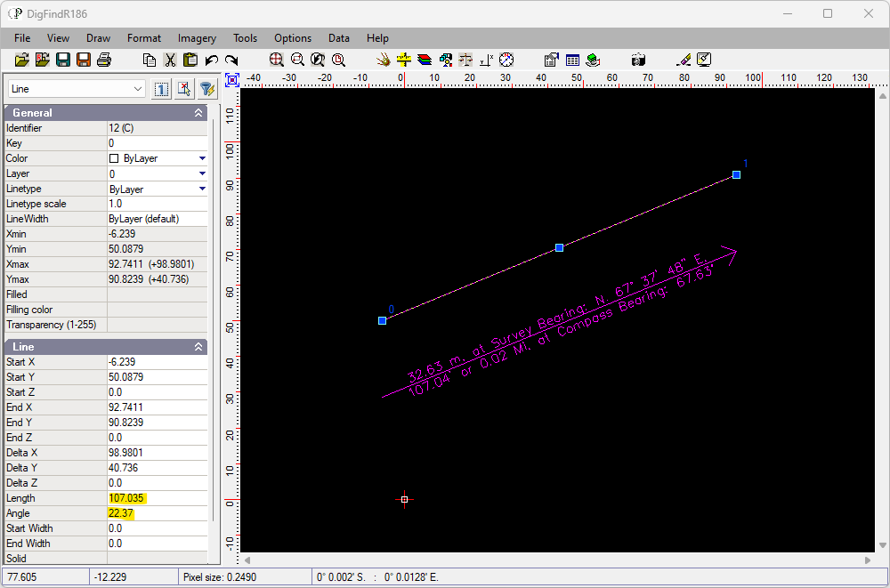Screen dimensions: 890x588
Task: Click the pan hand tool icon
Action: (384, 60)
